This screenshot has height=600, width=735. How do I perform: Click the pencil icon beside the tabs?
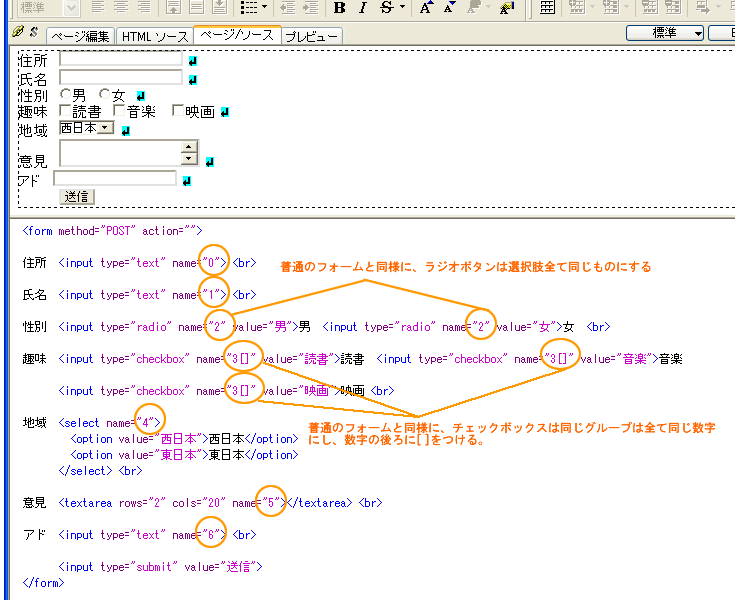click(x=18, y=32)
